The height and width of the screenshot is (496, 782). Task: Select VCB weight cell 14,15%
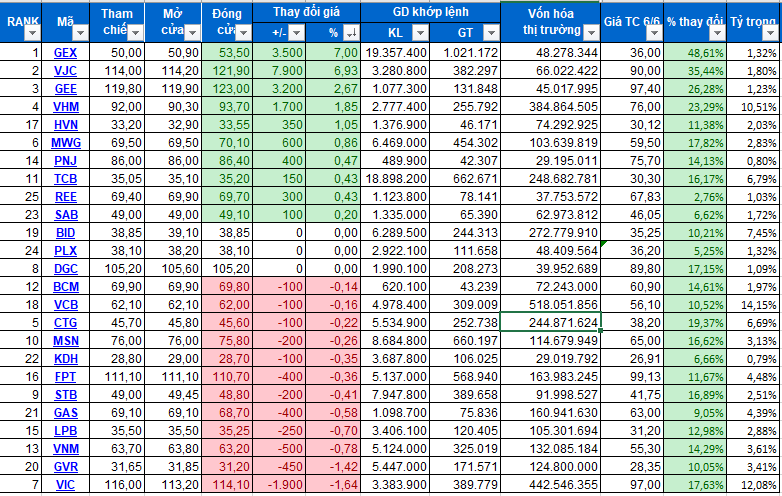[754, 305]
